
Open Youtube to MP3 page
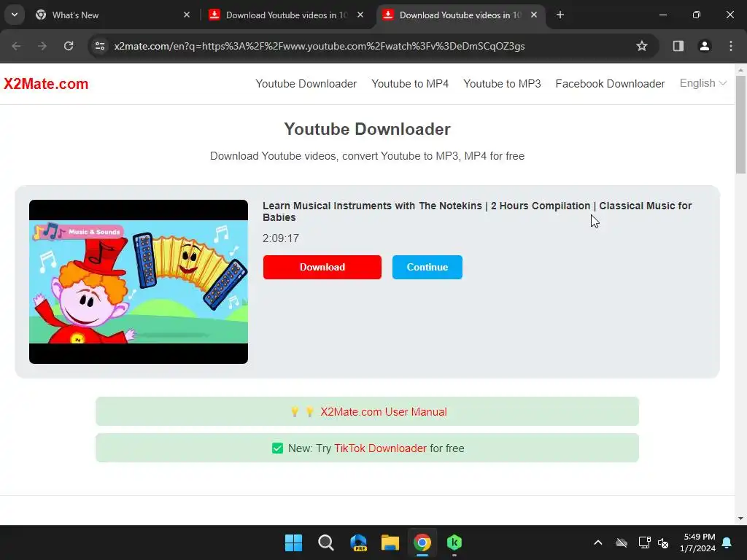(502, 84)
